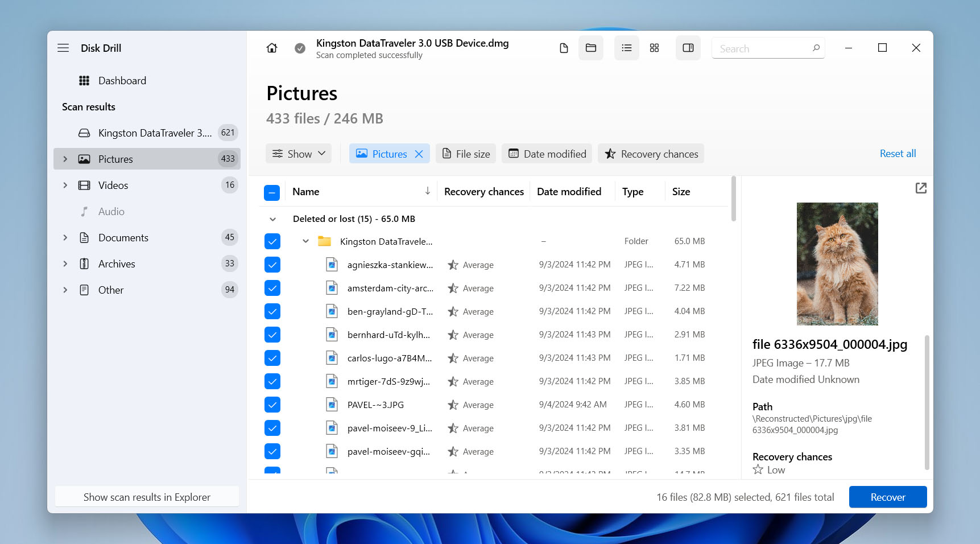Click the Videos film icon
This screenshot has height=544, width=980.
[84, 186]
